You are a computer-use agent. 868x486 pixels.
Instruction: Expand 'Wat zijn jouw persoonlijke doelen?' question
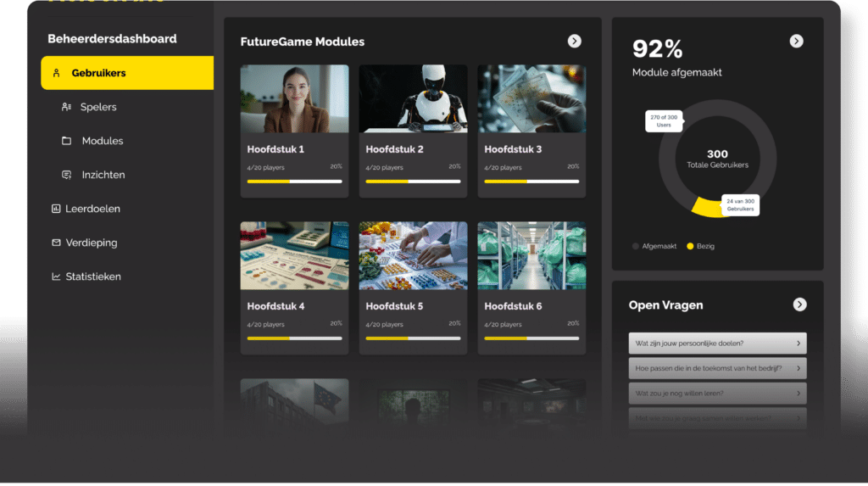717,344
